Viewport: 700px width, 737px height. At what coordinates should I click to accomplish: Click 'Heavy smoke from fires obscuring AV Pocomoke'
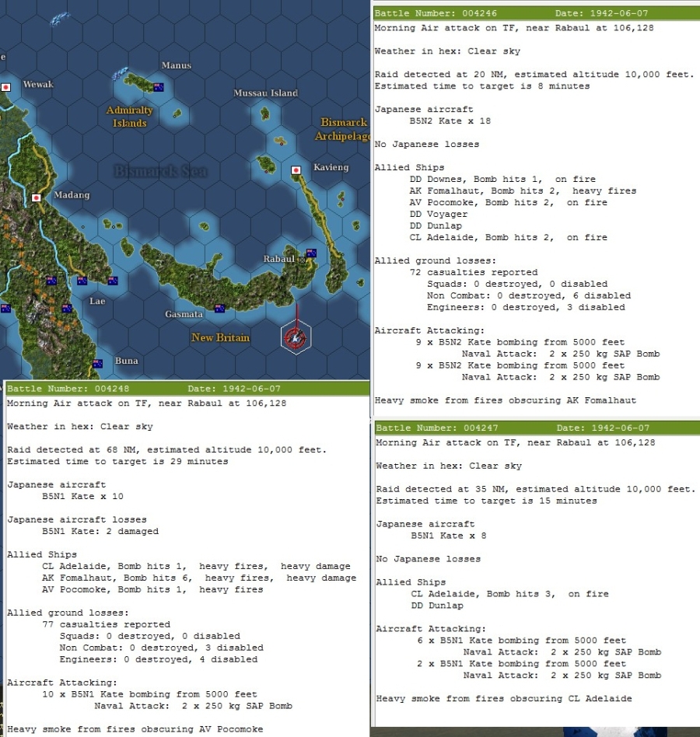pyautogui.click(x=135, y=729)
